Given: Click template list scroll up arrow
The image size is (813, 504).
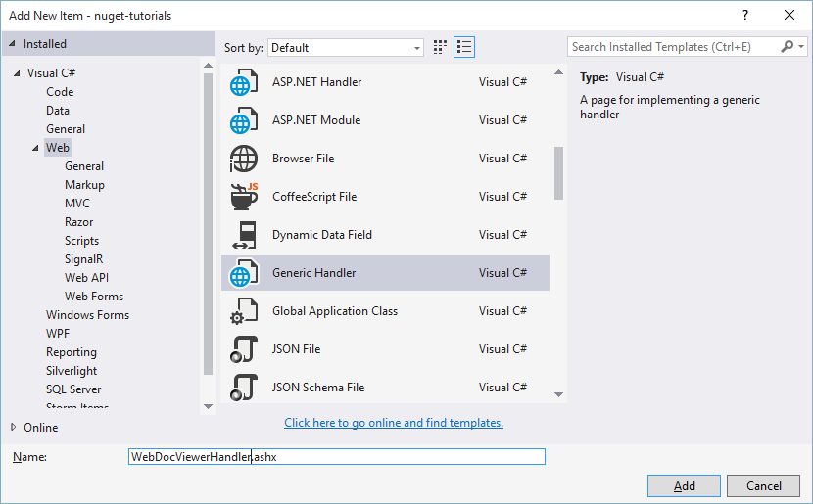Looking at the screenshot, I should coord(558,72).
